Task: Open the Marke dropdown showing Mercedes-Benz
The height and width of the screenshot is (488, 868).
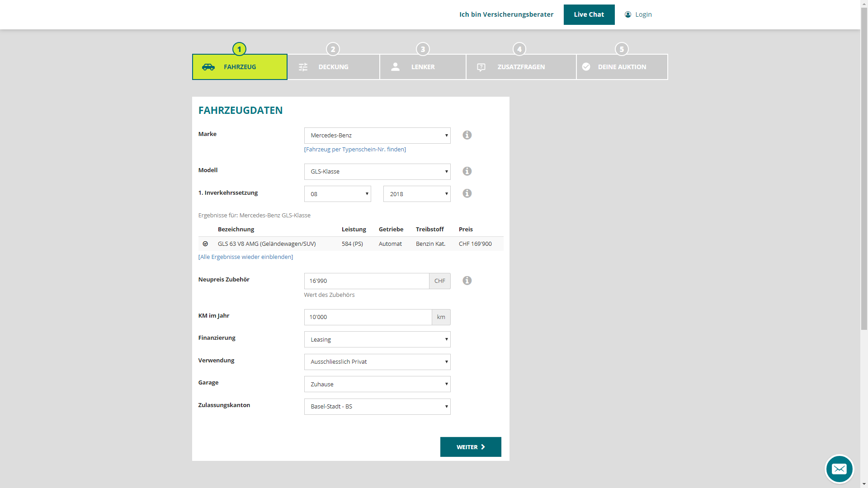Action: pos(377,136)
